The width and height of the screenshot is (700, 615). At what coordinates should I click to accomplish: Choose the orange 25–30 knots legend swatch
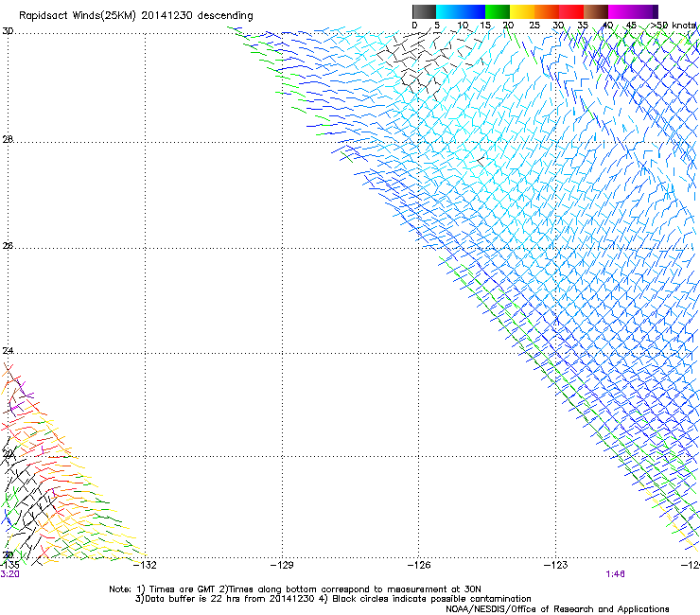547,11
